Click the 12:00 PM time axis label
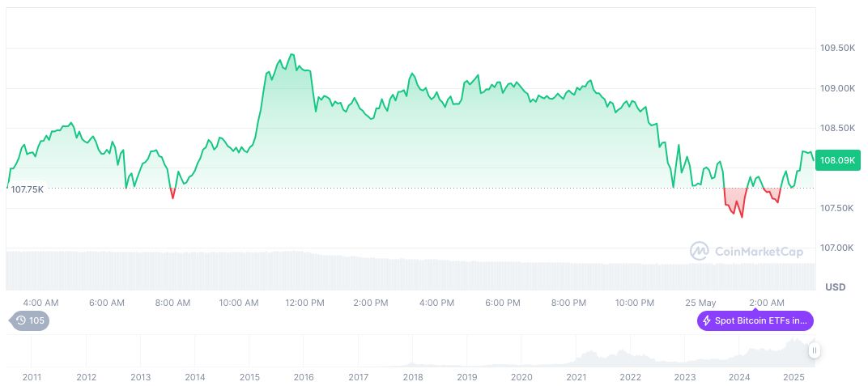 304,303
